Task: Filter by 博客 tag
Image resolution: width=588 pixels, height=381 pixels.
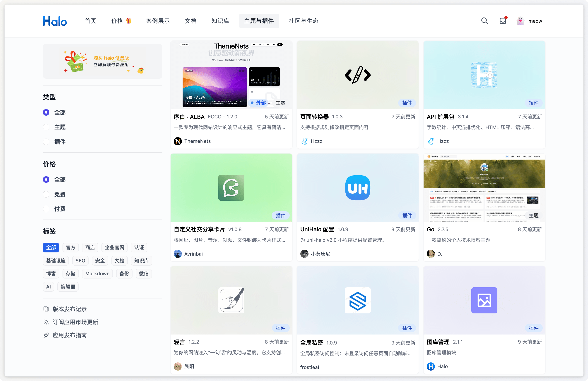Action: [x=51, y=274]
